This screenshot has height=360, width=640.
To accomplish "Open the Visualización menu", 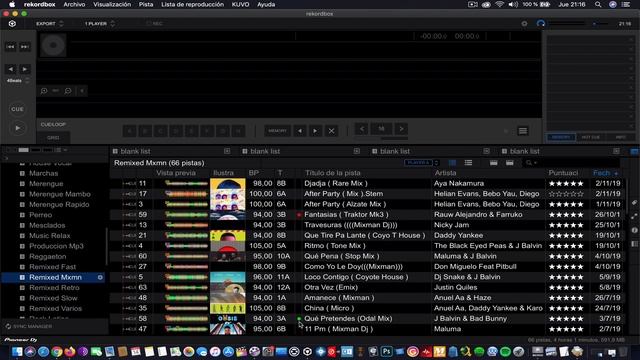I will point(112,4).
